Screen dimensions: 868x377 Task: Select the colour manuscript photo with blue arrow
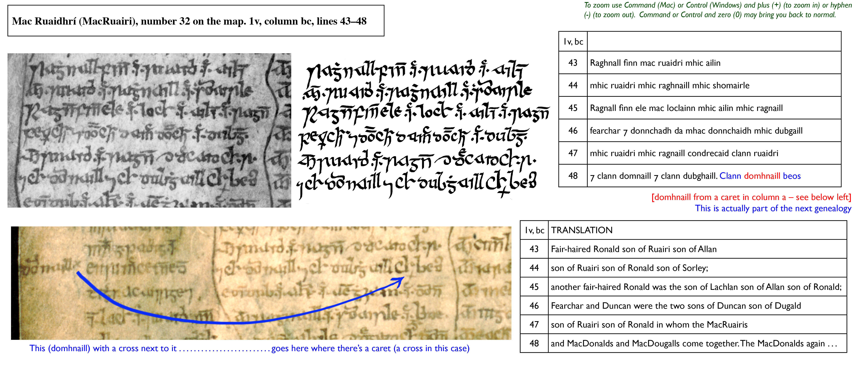pyautogui.click(x=261, y=283)
